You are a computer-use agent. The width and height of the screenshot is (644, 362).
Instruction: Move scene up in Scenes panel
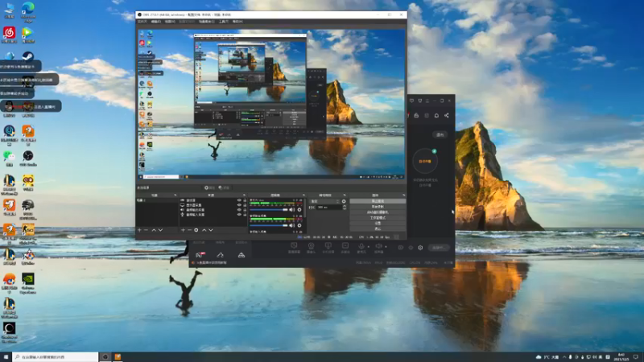[x=154, y=230]
